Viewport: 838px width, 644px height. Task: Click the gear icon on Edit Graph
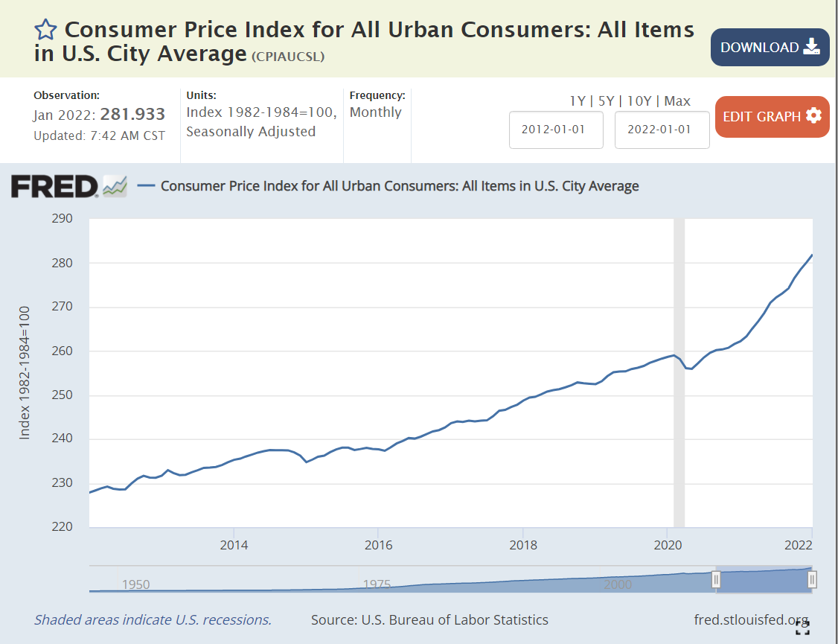(x=813, y=116)
